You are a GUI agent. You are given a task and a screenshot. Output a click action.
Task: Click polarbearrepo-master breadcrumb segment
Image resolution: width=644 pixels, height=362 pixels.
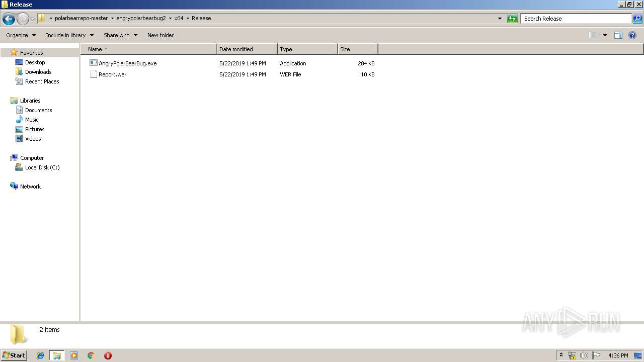(81, 18)
